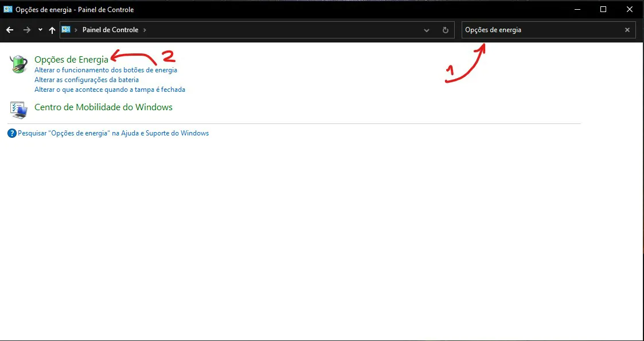Open Centro de Mobilidade do Windows link
The image size is (644, 341).
coord(103,107)
